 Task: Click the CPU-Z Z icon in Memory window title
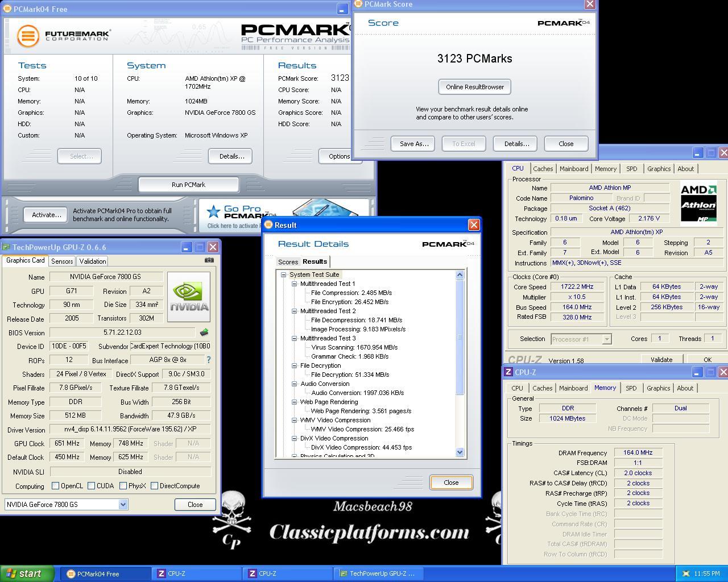click(508, 372)
